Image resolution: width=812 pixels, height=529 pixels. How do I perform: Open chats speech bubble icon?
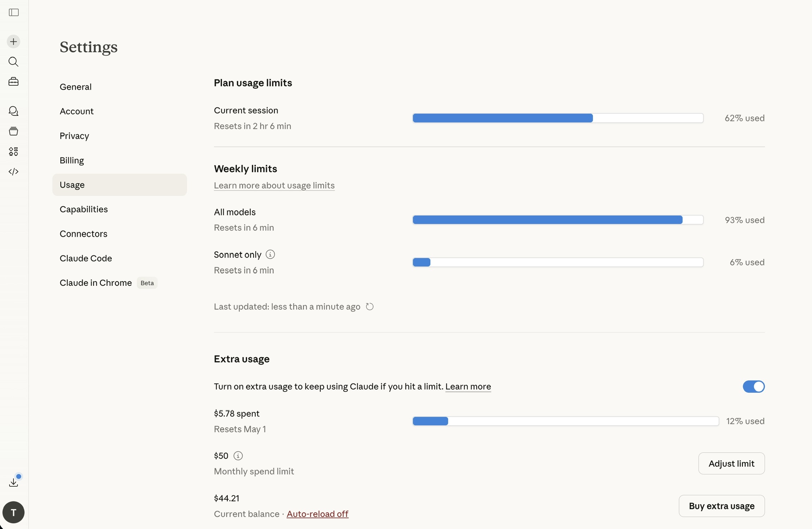coord(13,111)
